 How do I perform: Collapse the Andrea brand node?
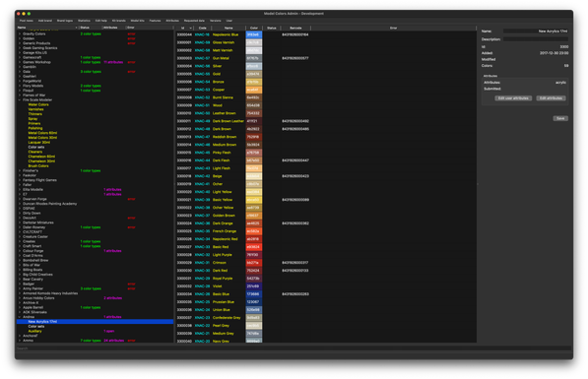(x=20, y=317)
